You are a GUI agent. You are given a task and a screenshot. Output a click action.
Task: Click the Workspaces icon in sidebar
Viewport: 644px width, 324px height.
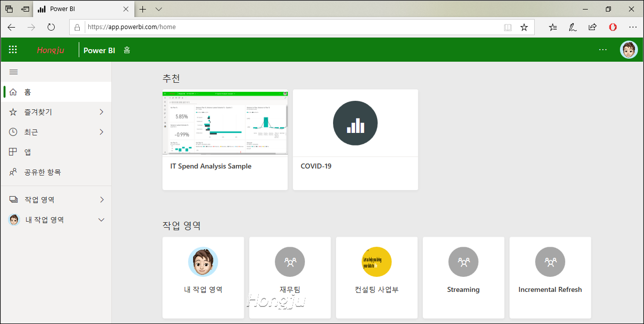click(x=14, y=200)
